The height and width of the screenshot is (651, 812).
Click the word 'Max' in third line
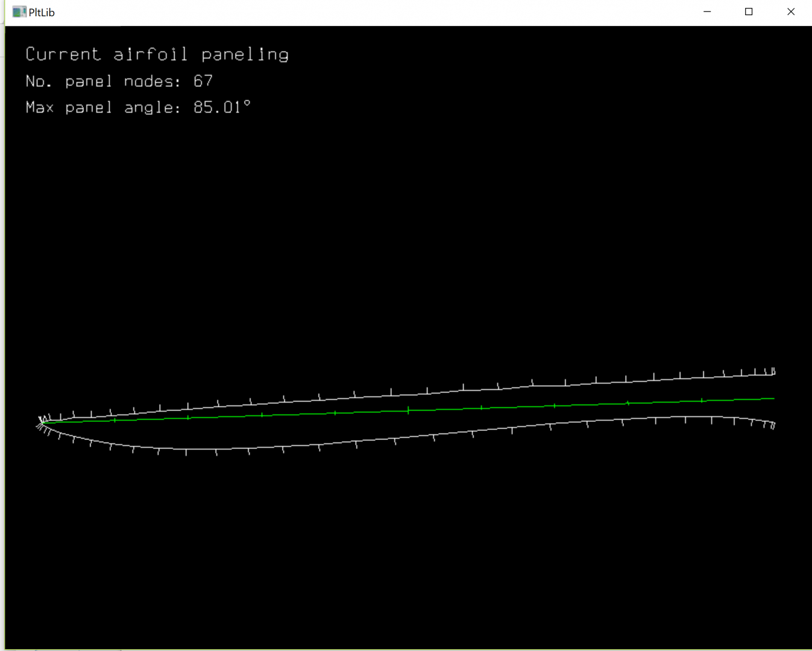click(x=40, y=107)
